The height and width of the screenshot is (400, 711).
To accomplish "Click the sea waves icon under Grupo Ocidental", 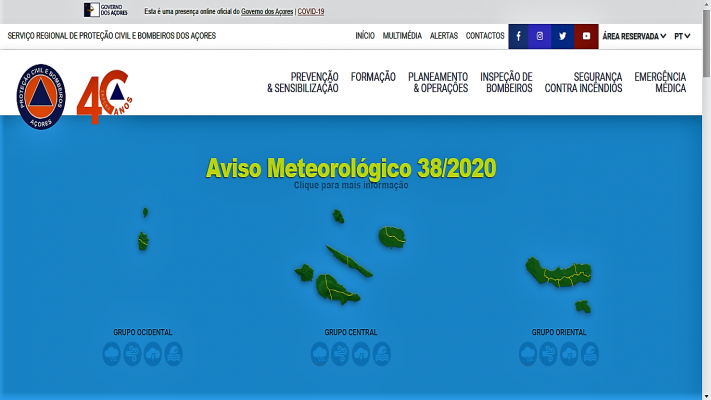I will (174, 353).
